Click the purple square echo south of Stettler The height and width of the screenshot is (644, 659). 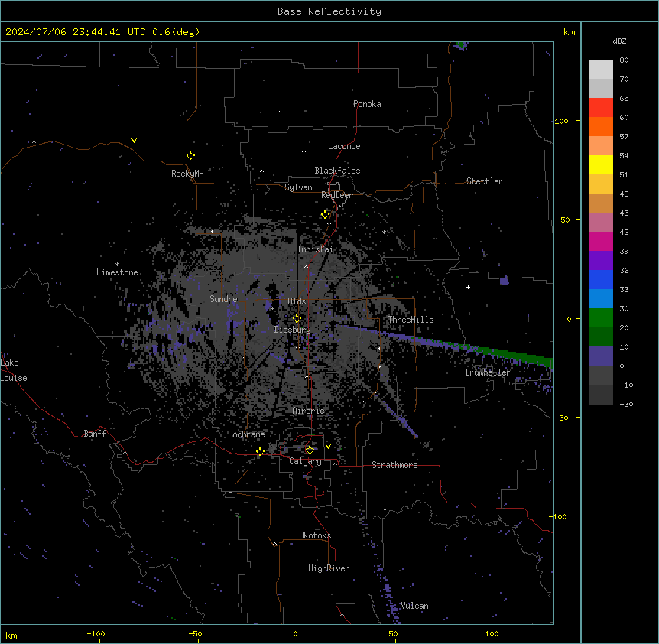point(505,281)
